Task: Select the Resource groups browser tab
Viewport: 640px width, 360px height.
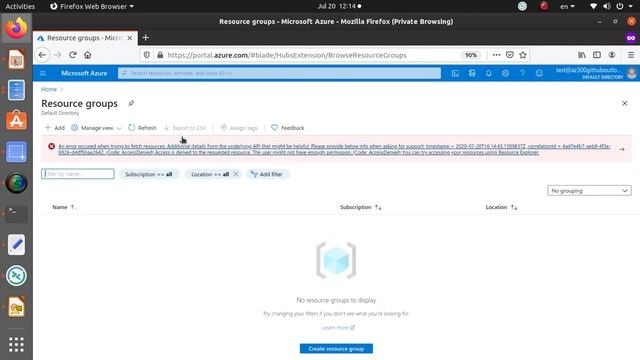Action: click(x=85, y=38)
